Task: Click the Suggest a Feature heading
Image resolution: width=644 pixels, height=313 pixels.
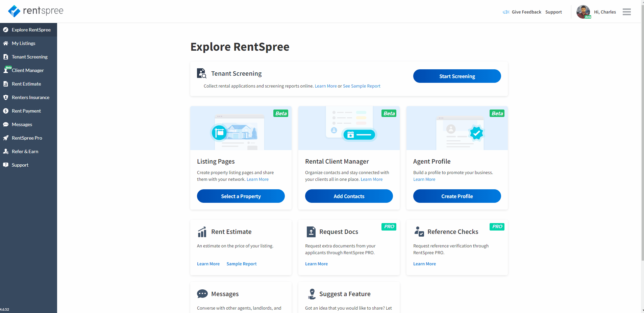Action: click(x=345, y=294)
